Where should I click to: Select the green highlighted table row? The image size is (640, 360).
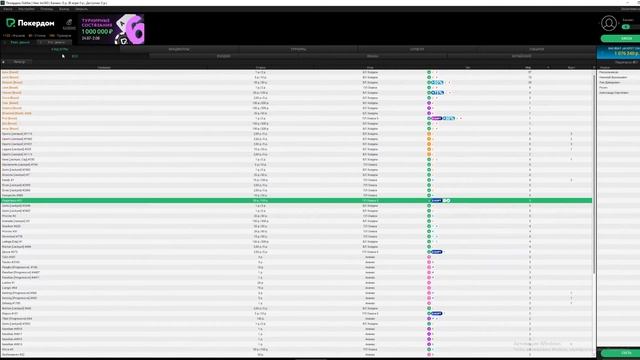point(296,200)
